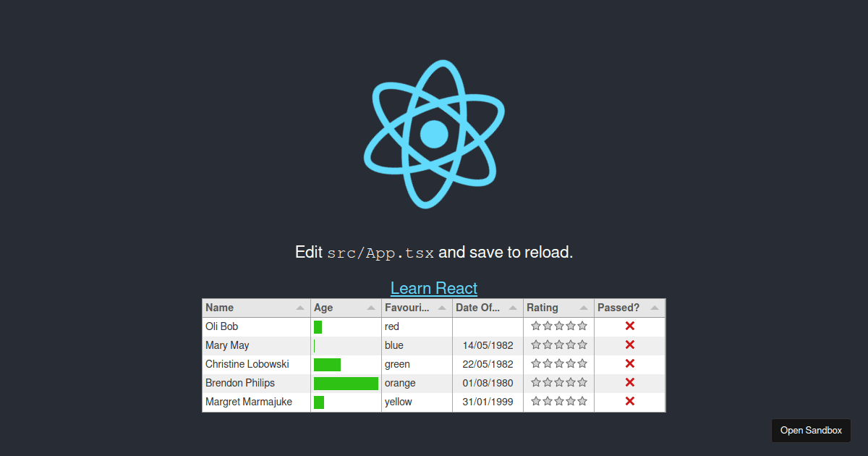
Task: Sort by the Favourite colour column header
Action: pos(417,308)
